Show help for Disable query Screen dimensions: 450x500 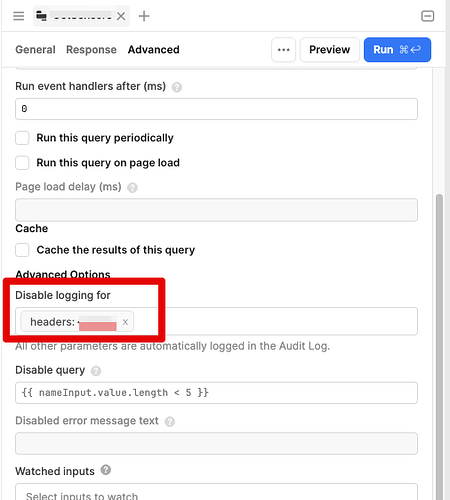(96, 371)
